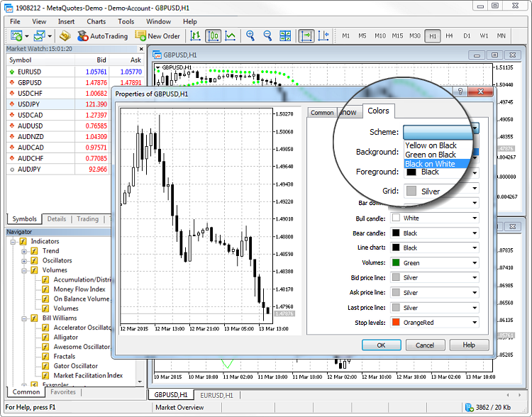The image size is (532, 417).
Task: Open the File menu
Action: [x=15, y=21]
